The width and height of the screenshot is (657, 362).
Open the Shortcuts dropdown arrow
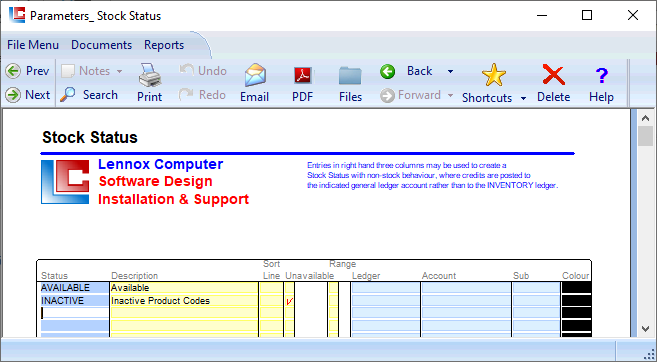click(x=523, y=98)
